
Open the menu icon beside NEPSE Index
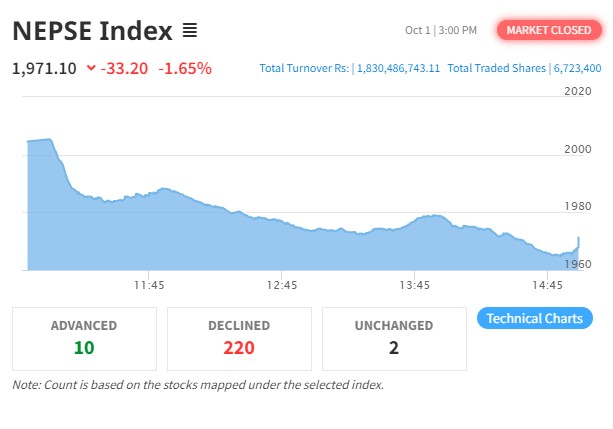pos(190,32)
